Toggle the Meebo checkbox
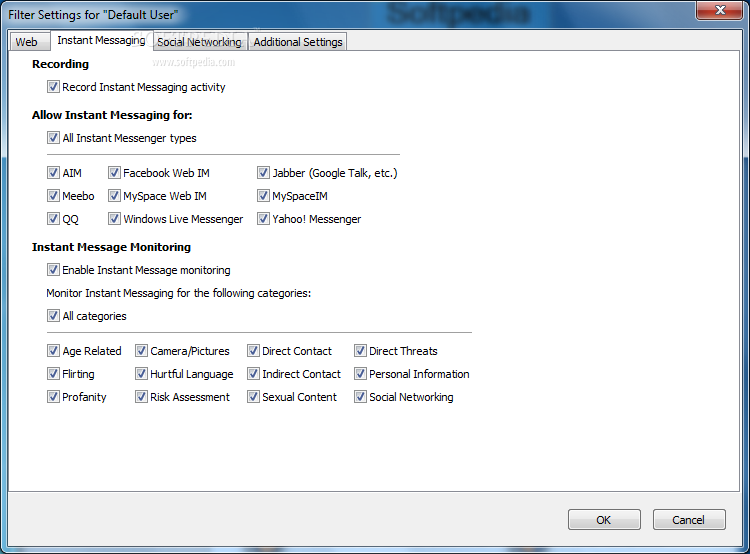The image size is (750, 554). pyautogui.click(x=53, y=196)
